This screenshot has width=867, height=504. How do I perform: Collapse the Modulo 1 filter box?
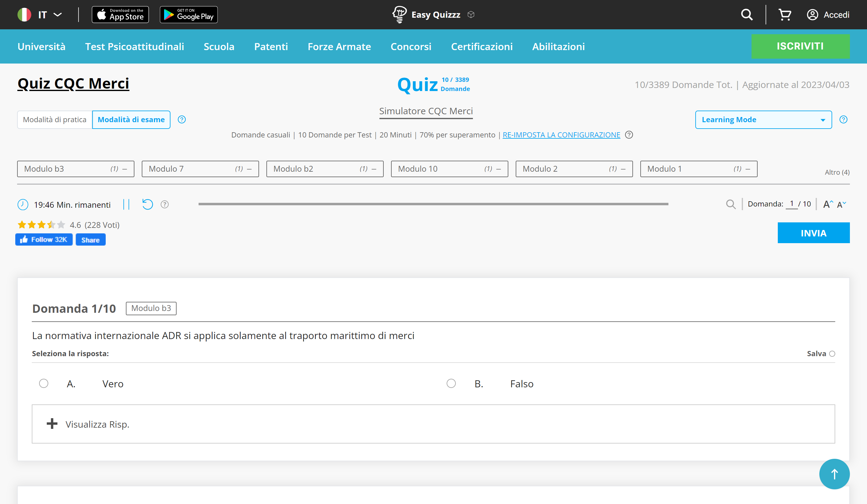point(748,169)
